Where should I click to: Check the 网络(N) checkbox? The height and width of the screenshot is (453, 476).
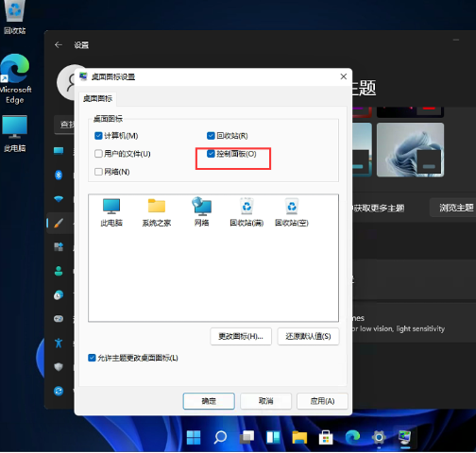coord(98,172)
